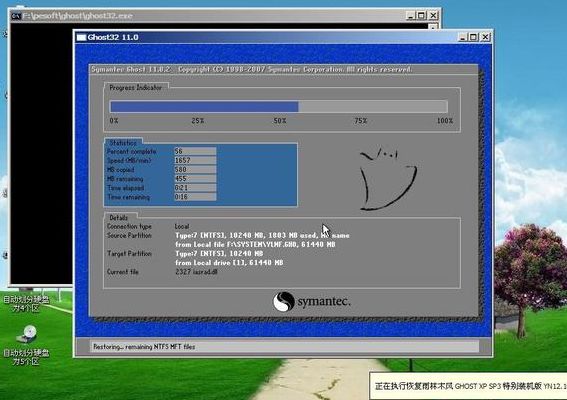The width and height of the screenshot is (567, 400).
Task: Click the Restoring remaining NTFS MFT files status
Action: coord(144,346)
